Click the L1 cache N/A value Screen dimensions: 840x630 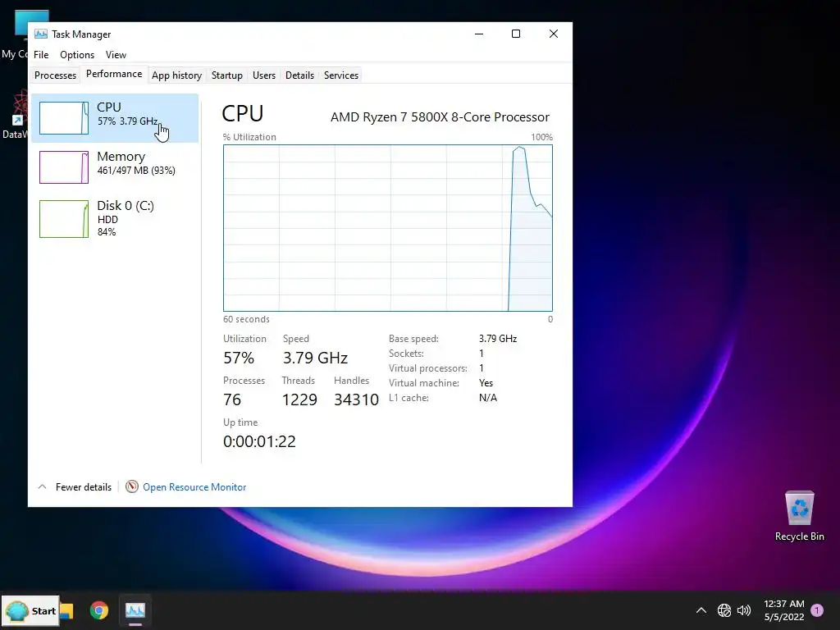488,398
